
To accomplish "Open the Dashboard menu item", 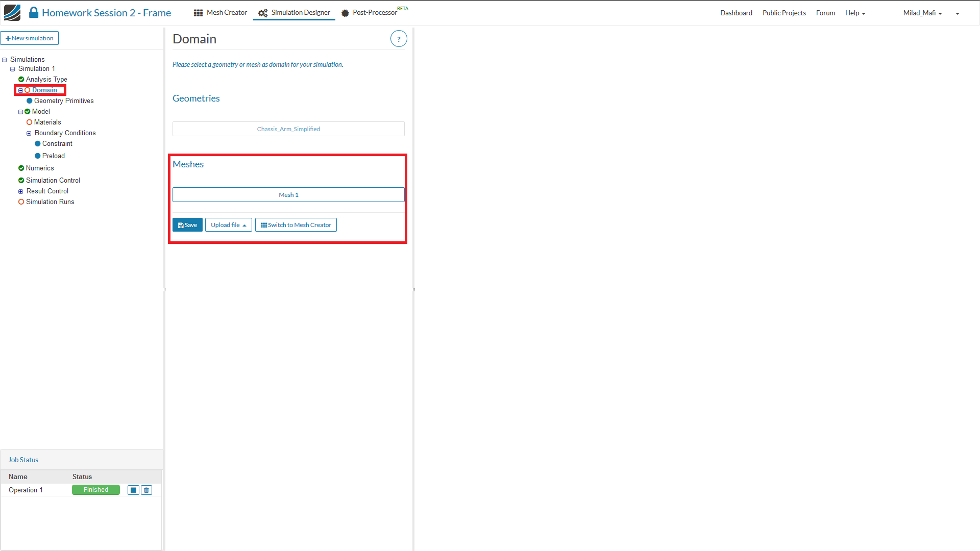I will pos(736,13).
